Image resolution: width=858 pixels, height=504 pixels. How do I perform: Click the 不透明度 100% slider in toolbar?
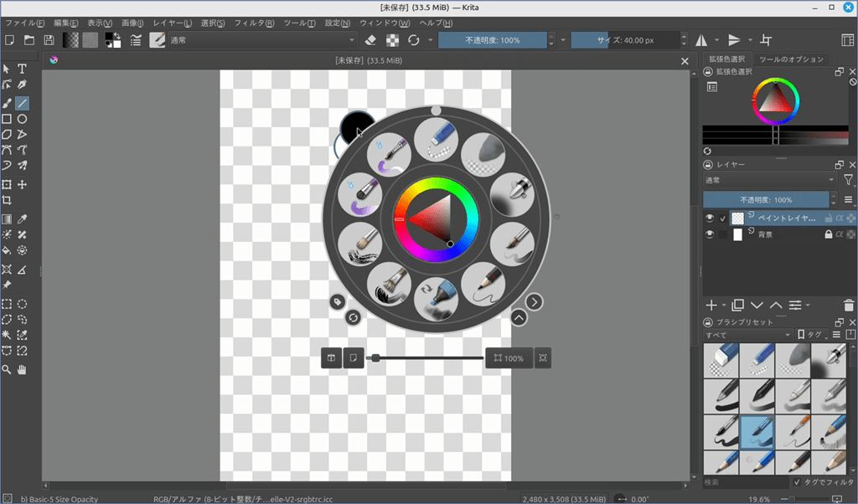493,40
